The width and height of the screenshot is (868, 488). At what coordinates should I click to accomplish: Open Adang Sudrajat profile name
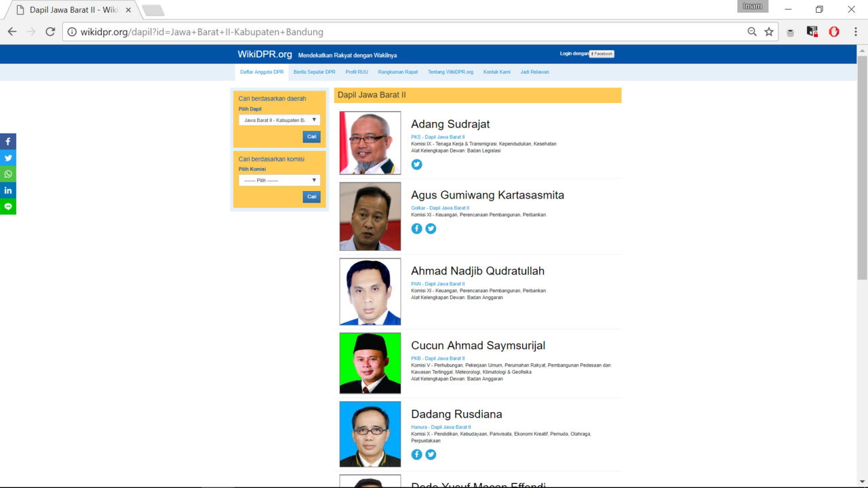[x=450, y=124]
